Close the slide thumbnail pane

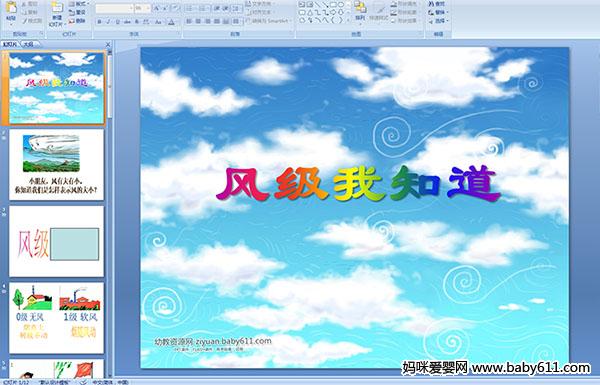pos(108,45)
